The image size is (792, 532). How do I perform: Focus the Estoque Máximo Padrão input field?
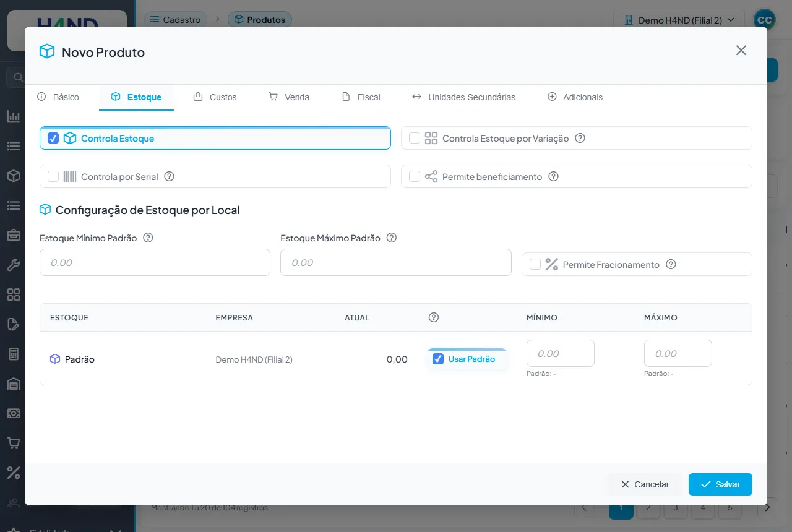pos(396,262)
